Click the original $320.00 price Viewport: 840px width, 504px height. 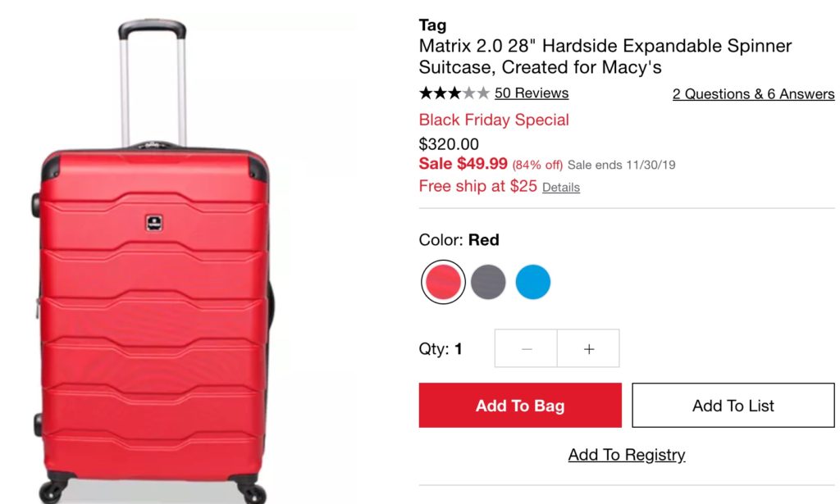point(449,144)
